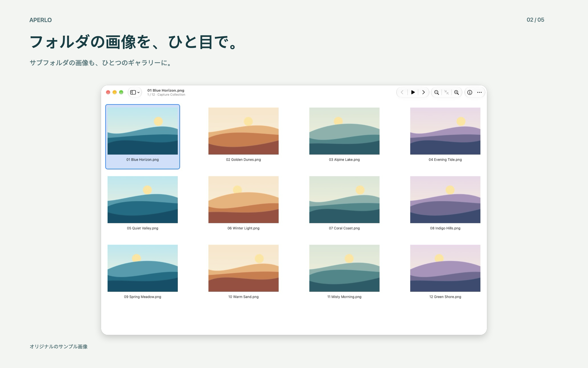This screenshot has height=368, width=588.
Task: Click the '08 Indigo Hills.png' file name
Action: click(445, 228)
